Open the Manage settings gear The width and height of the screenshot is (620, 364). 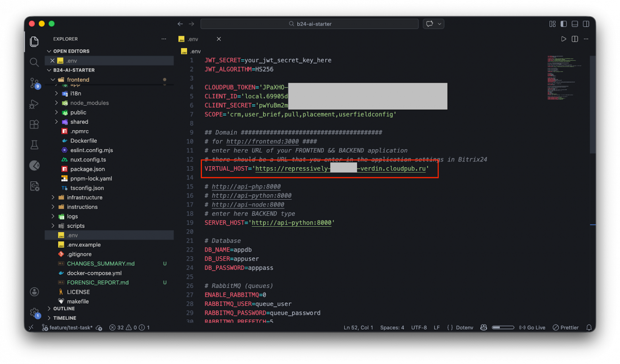[34, 313]
